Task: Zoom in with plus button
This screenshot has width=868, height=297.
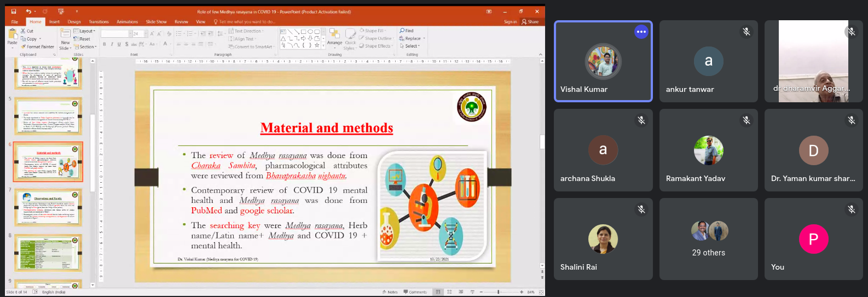Action: coord(522,292)
